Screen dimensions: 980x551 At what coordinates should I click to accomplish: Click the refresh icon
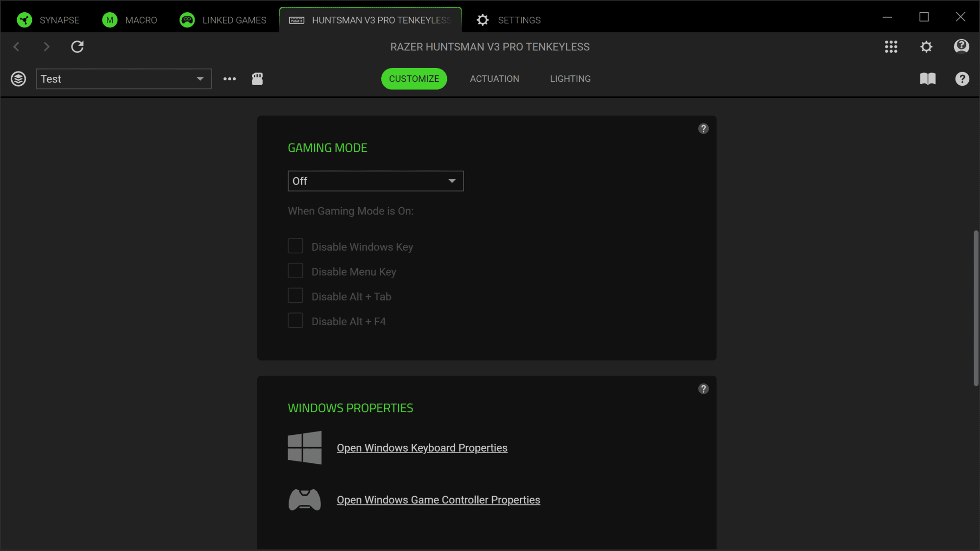pos(77,47)
